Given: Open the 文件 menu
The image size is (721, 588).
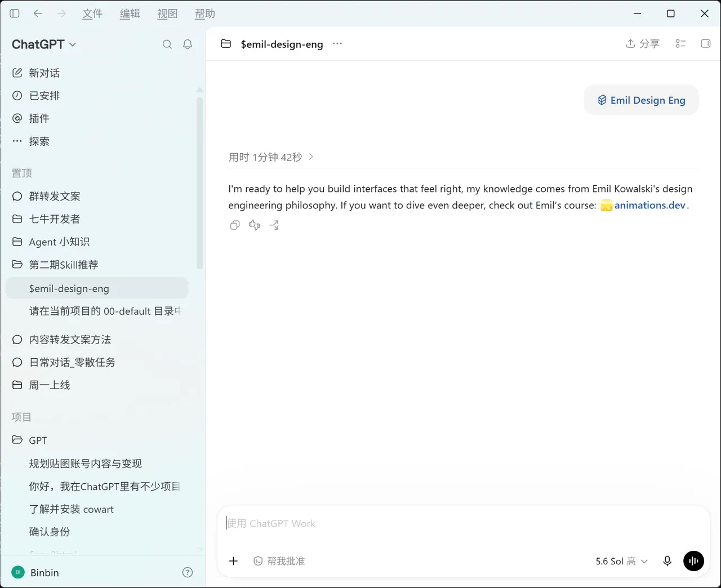Looking at the screenshot, I should coord(92,14).
